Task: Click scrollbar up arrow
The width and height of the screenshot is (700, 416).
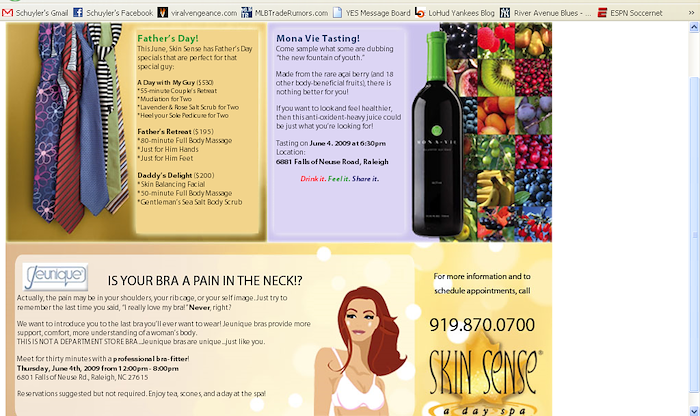Action: click(694, 27)
